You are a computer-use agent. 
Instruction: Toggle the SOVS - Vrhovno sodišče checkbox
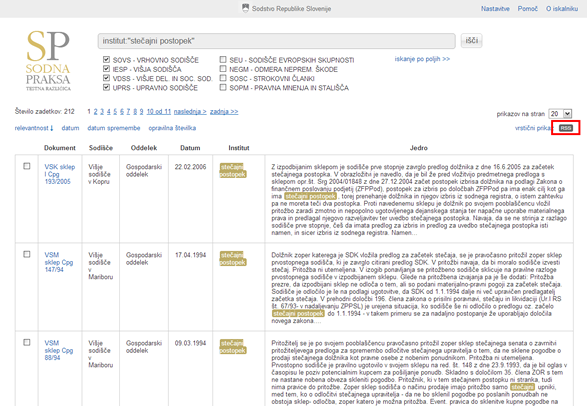(106, 59)
